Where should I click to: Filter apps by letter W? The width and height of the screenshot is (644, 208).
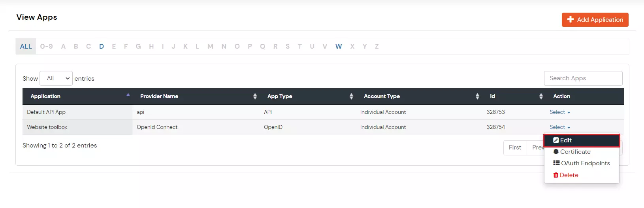pyautogui.click(x=339, y=46)
